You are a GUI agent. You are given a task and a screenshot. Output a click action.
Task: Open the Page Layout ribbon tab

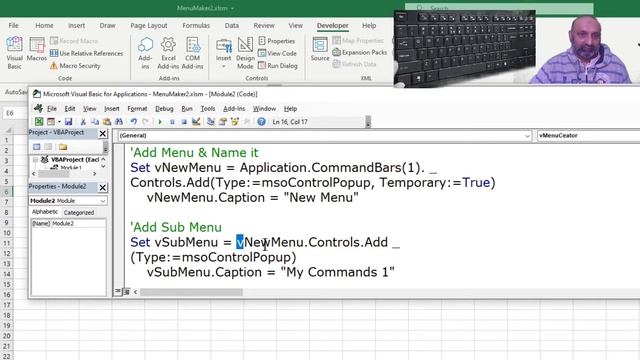(149, 25)
